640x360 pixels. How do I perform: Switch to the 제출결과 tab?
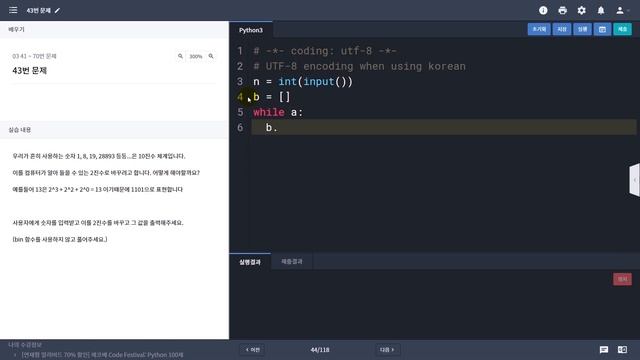coord(292,262)
